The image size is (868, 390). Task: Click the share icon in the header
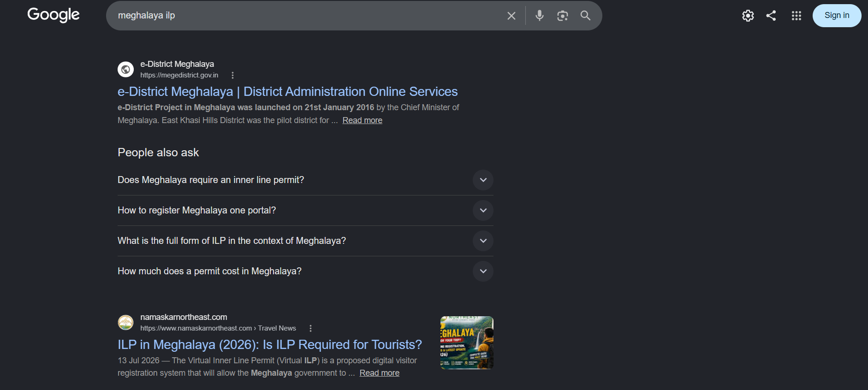[771, 16]
